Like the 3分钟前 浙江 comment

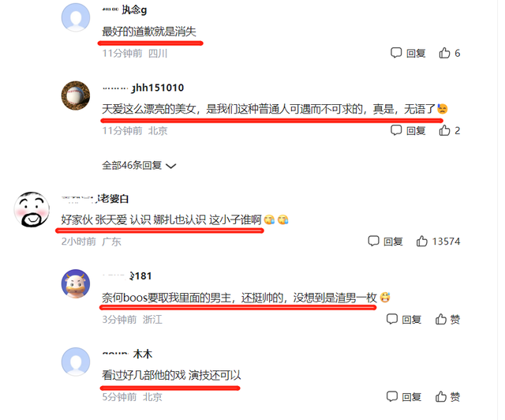(447, 320)
